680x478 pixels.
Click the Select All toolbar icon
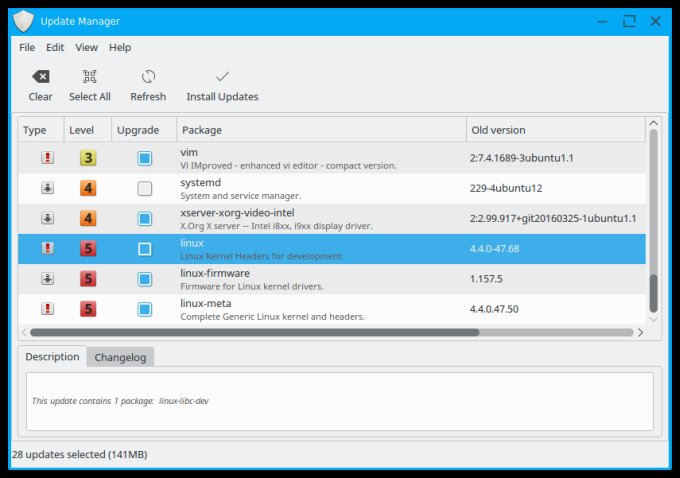click(89, 77)
